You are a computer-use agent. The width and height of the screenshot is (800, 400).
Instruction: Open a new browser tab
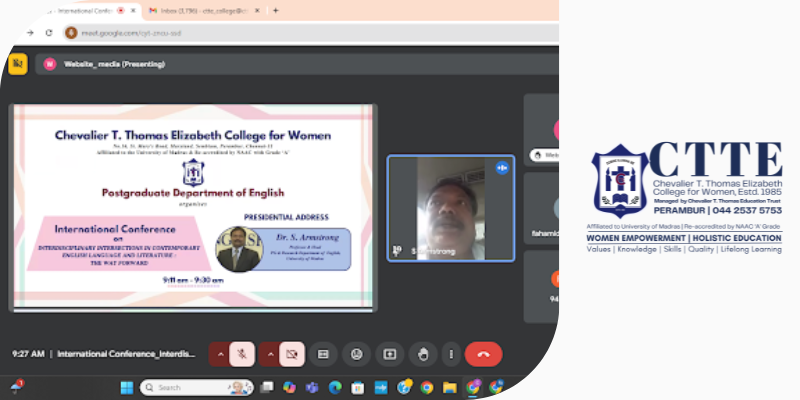(276, 10)
